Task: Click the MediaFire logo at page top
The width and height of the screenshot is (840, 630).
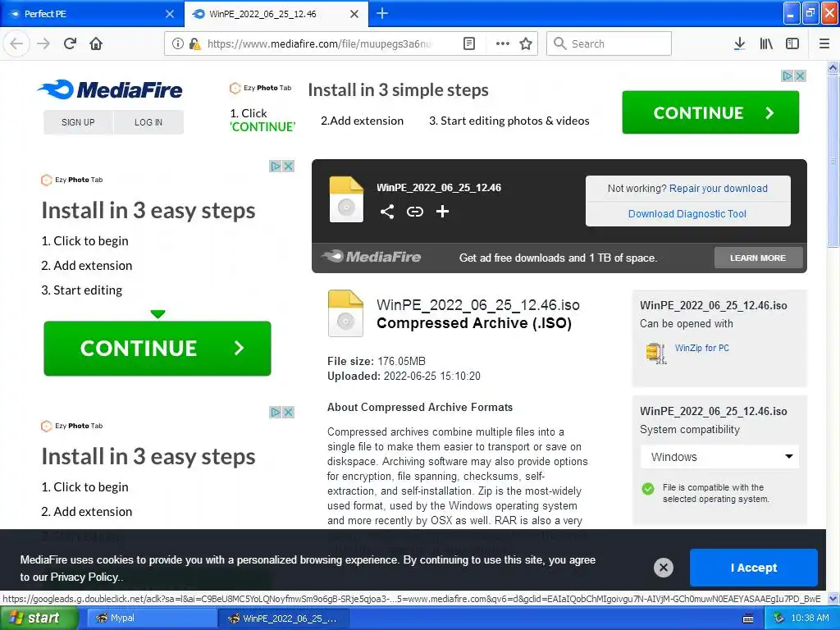Action: point(110,89)
